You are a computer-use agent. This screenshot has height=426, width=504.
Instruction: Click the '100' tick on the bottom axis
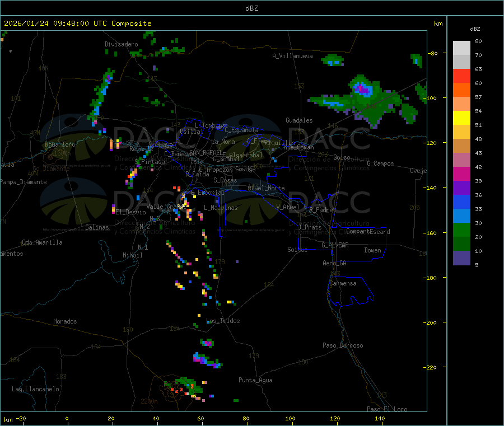[x=290, y=418]
